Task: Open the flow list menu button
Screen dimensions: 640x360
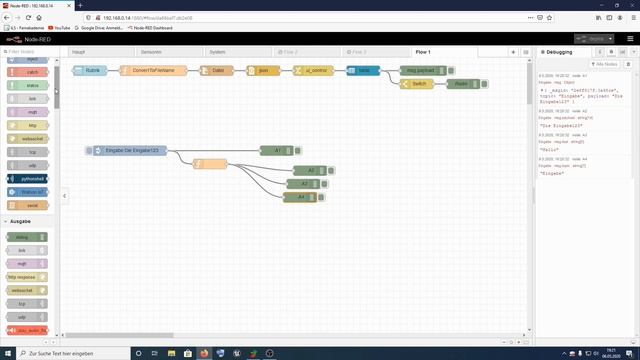Action: (526, 52)
